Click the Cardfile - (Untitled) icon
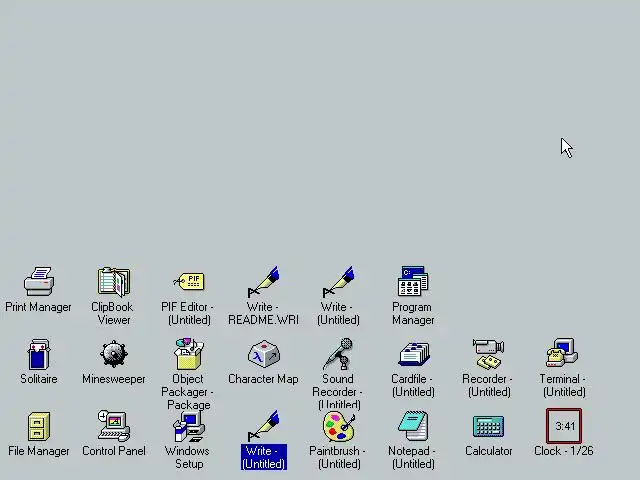Screen dimensions: 640x480 tap(413, 354)
